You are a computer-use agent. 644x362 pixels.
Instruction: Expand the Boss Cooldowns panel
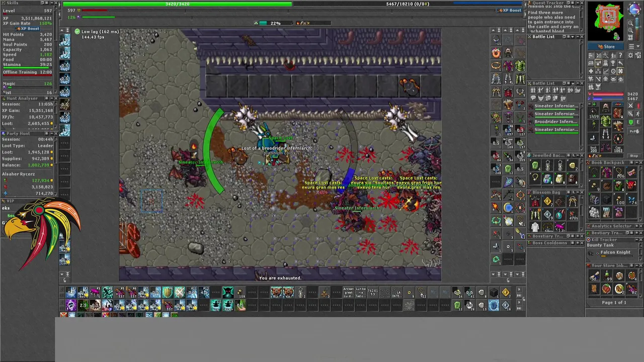578,243
